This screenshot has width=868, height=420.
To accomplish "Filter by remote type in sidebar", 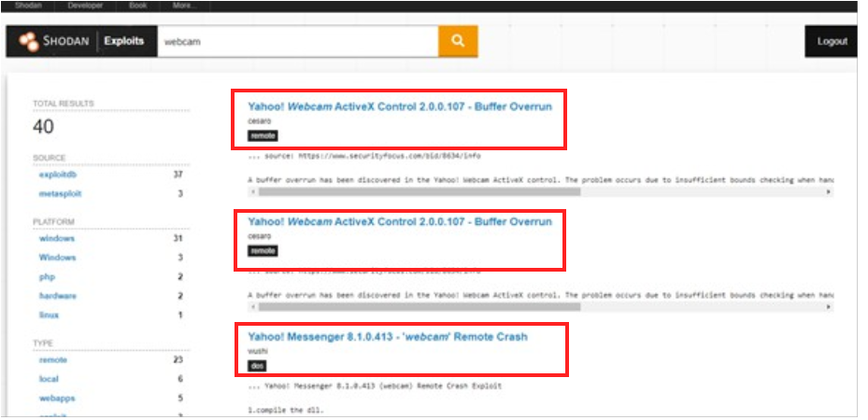I will click(52, 359).
